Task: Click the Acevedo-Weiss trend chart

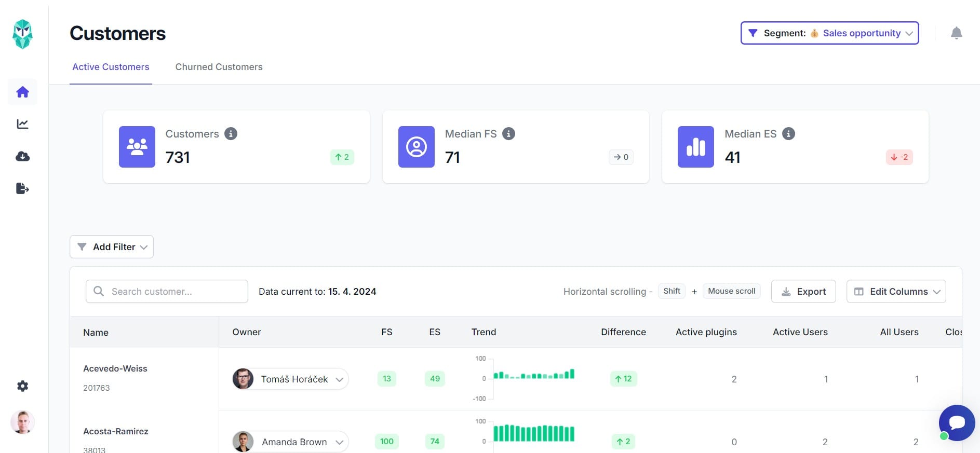Action: pos(525,378)
